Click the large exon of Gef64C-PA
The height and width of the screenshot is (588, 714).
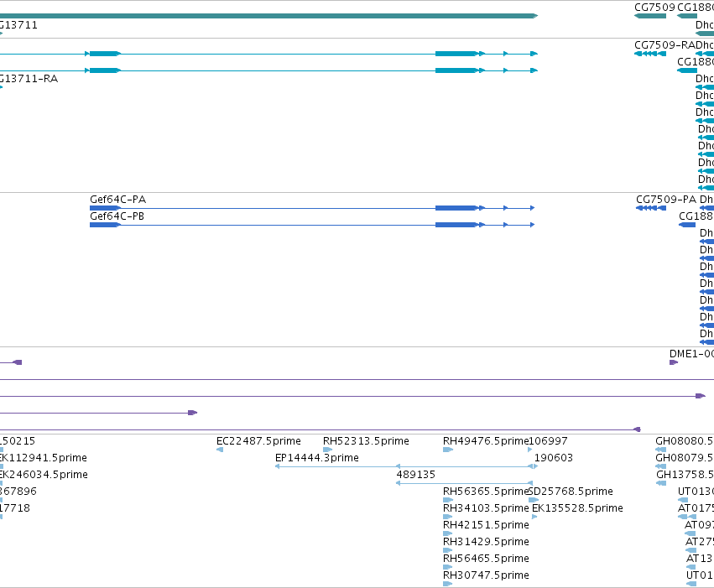(x=456, y=208)
